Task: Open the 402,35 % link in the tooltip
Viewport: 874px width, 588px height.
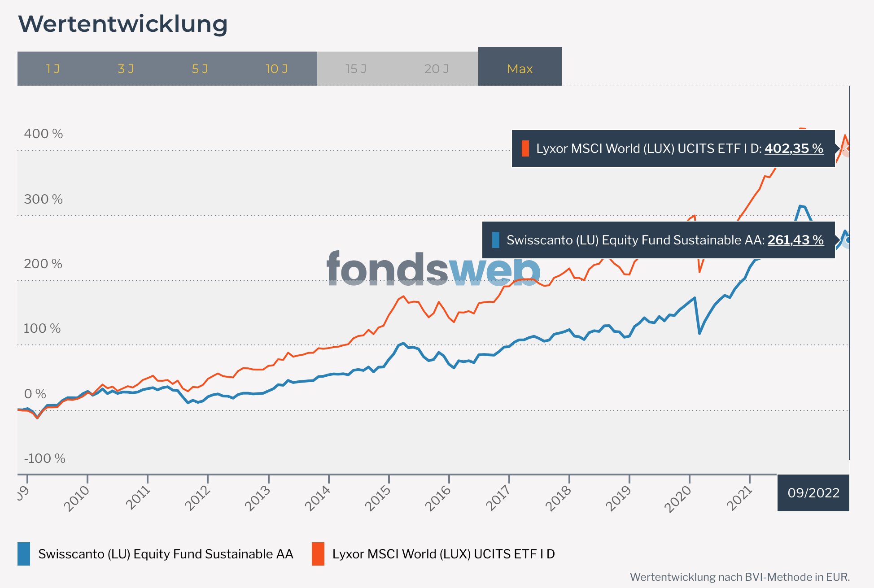Action: coord(794,148)
